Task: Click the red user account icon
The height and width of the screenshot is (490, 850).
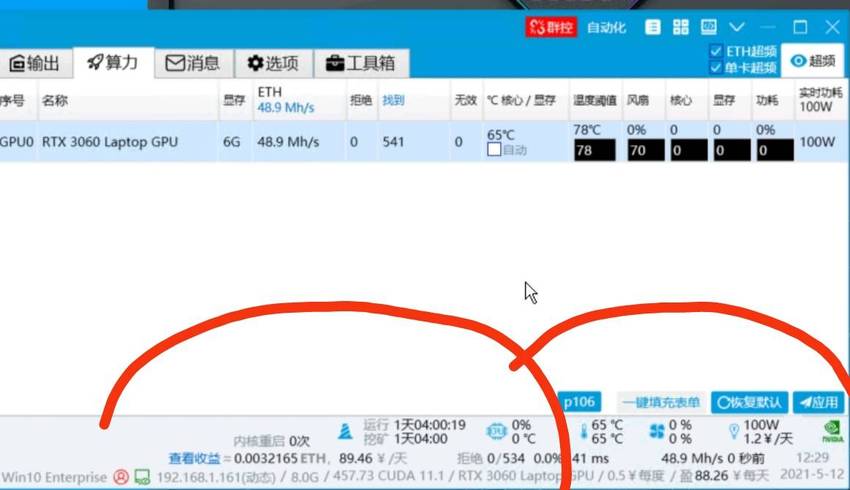Action: click(121, 477)
